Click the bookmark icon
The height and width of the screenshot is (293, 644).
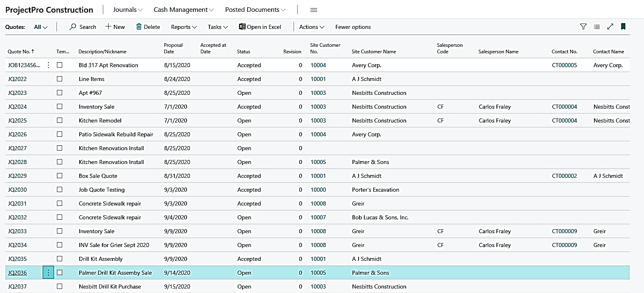click(623, 27)
